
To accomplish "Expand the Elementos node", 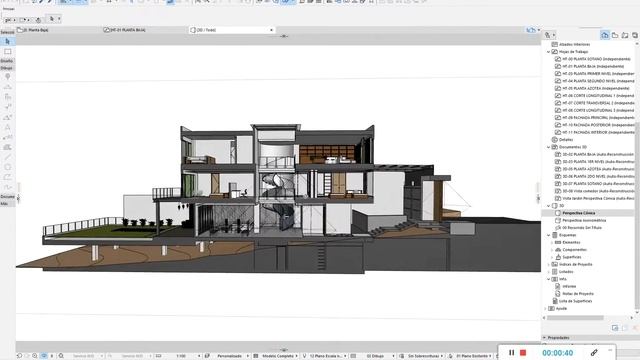I will tap(552, 242).
